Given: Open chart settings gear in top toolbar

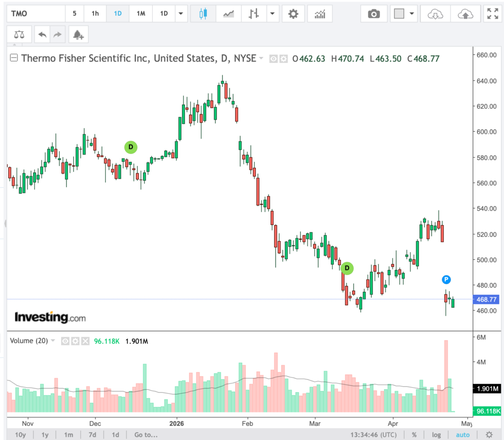Looking at the screenshot, I should coord(293,14).
